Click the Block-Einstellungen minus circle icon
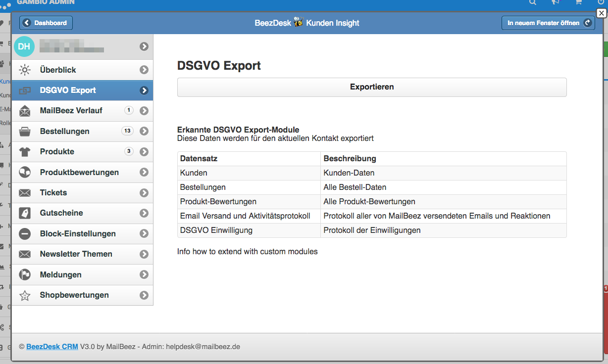The height and width of the screenshot is (364, 608). point(25,234)
